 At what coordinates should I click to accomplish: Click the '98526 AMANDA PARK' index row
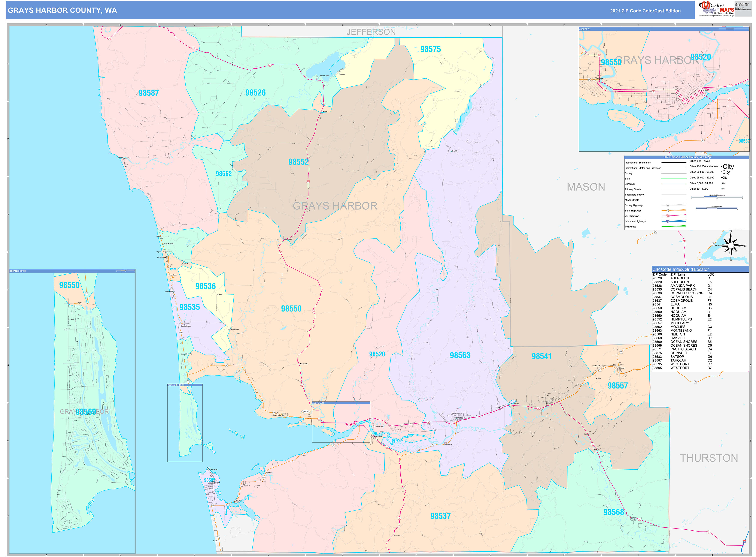682,286
